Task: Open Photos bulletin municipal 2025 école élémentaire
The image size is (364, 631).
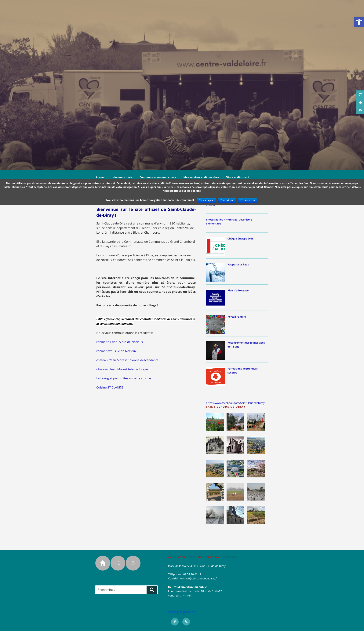Action: pos(229,221)
